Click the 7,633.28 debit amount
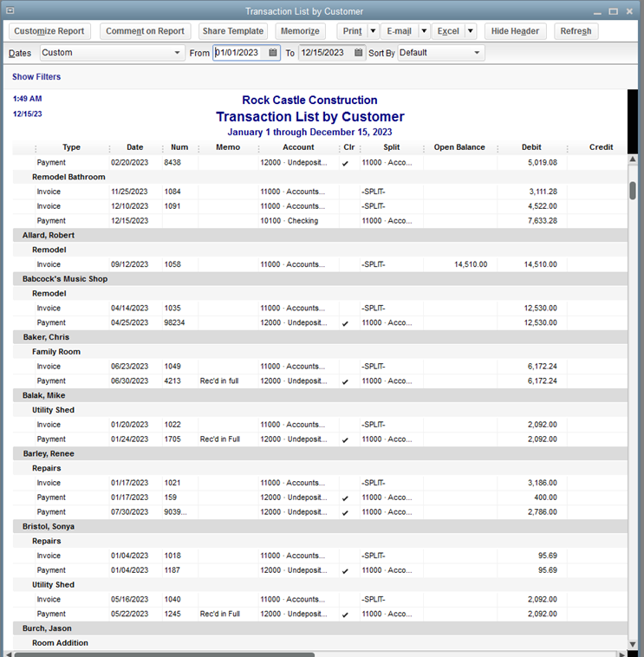Image resolution: width=644 pixels, height=657 pixels. coord(543,221)
